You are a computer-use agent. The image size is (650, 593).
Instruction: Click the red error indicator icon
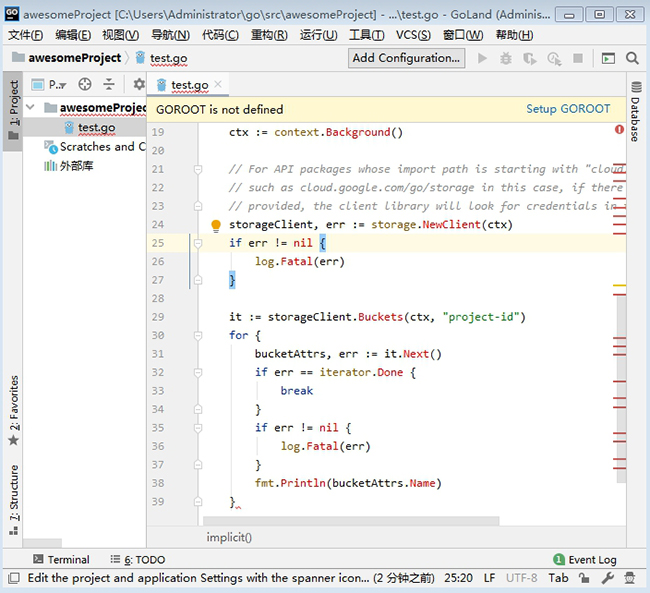point(619,130)
